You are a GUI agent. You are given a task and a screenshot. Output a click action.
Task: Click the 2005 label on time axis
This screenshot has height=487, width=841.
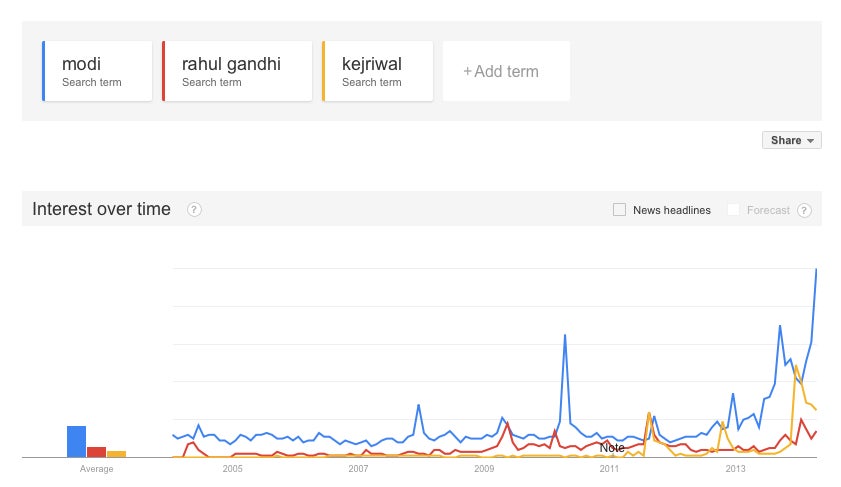232,469
